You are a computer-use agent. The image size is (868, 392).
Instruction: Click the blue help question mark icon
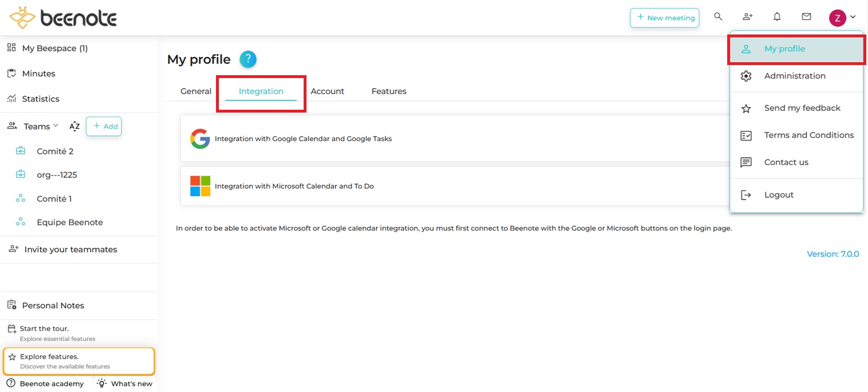click(248, 59)
